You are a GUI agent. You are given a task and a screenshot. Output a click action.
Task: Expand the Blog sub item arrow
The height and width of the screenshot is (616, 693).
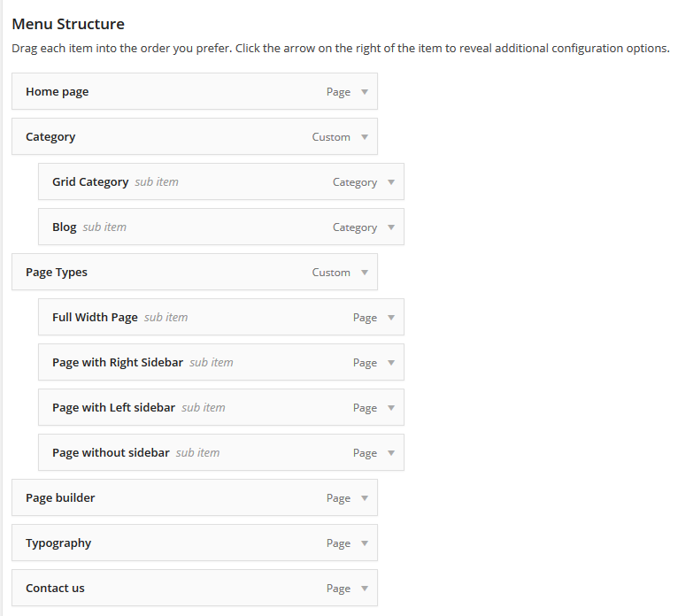coord(391,227)
